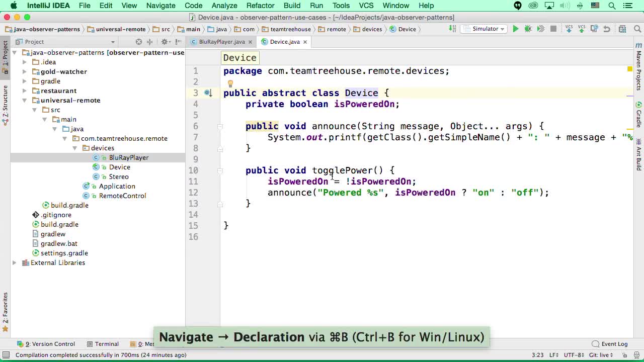Start the Debug tool
644x362 pixels.
point(528,29)
